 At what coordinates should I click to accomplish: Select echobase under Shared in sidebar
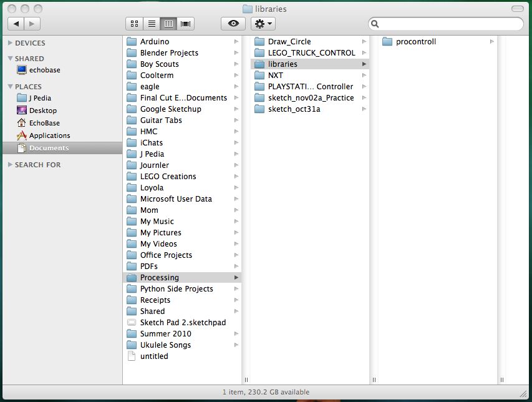(x=44, y=70)
